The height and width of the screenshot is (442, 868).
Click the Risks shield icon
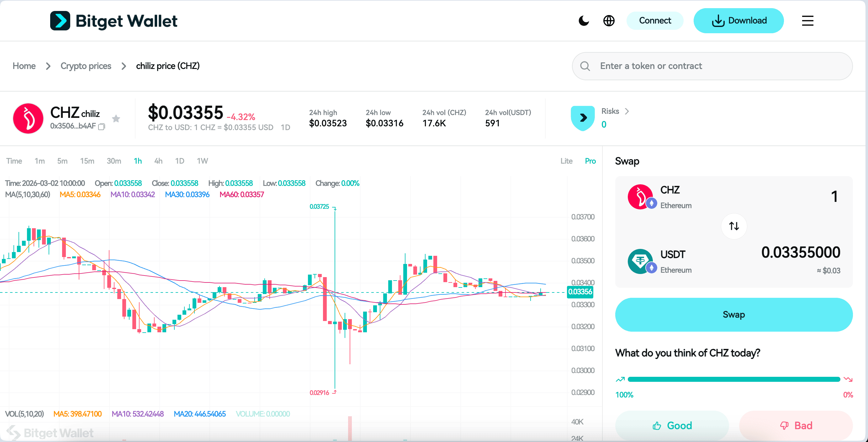click(x=582, y=118)
